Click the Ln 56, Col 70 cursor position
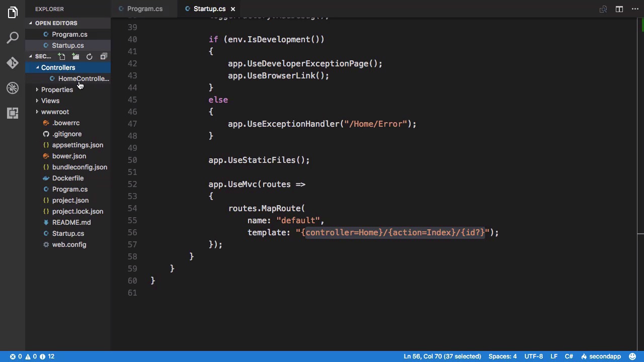The width and height of the screenshot is (644, 362). (442, 356)
